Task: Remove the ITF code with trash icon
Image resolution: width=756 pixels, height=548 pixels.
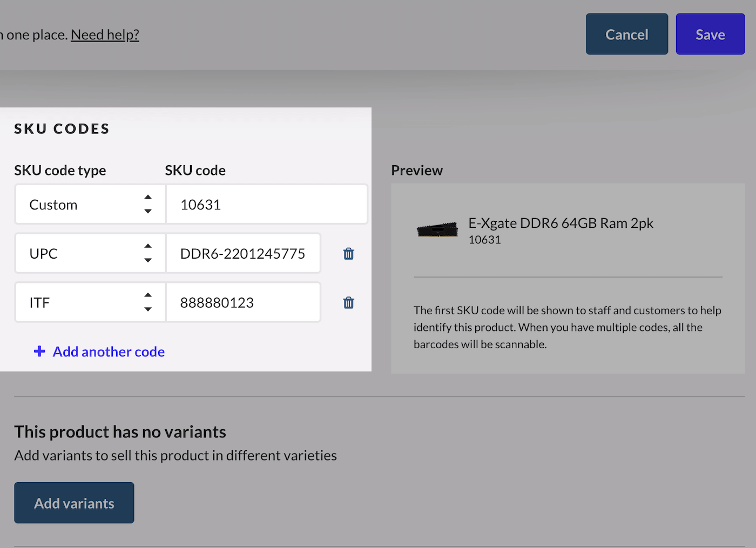Action: [x=348, y=303]
